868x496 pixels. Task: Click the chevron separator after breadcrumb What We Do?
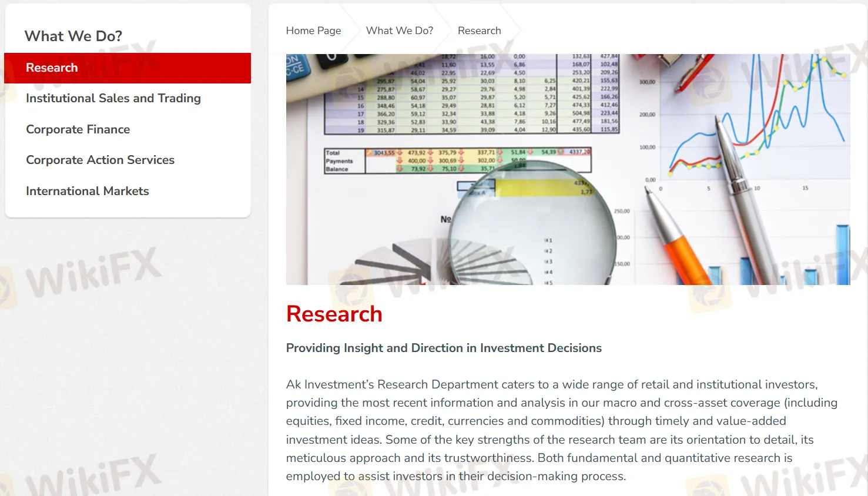[446, 31]
